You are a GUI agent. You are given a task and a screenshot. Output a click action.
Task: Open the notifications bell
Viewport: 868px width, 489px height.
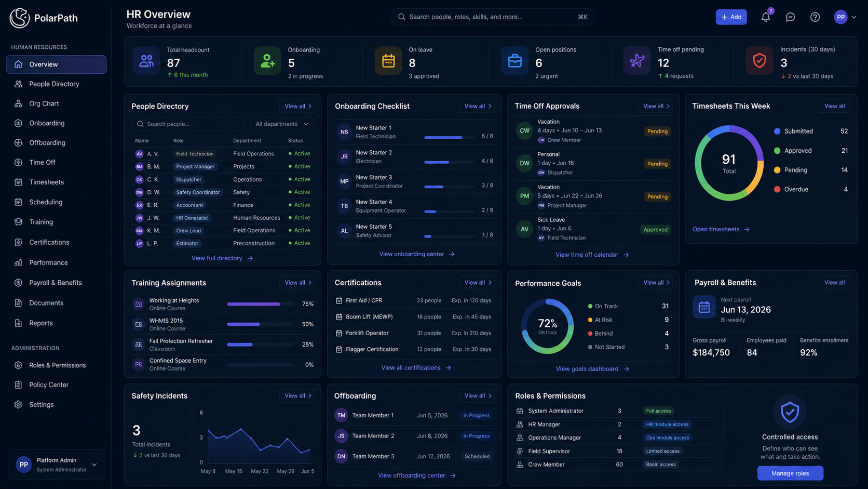(765, 17)
